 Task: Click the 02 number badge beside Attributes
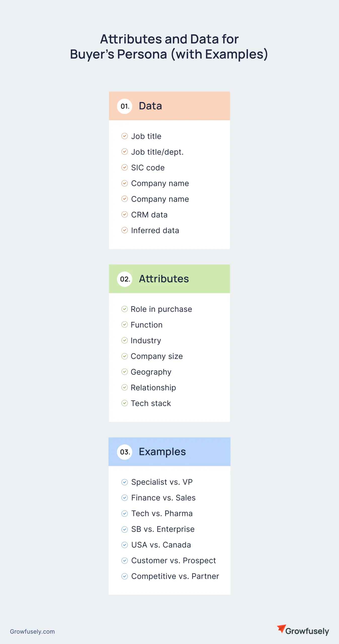point(124,279)
